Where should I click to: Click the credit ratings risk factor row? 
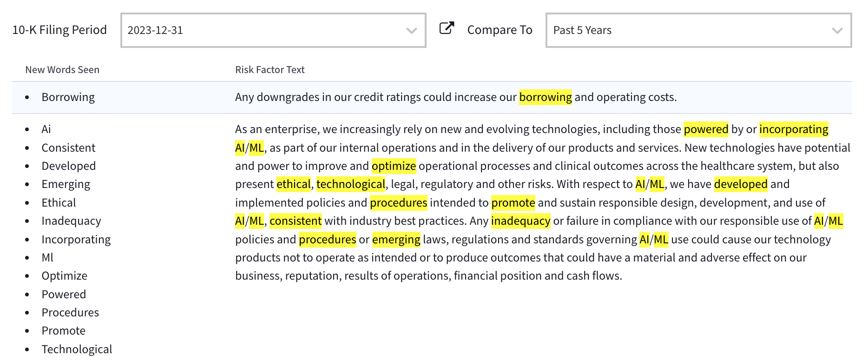[455, 97]
